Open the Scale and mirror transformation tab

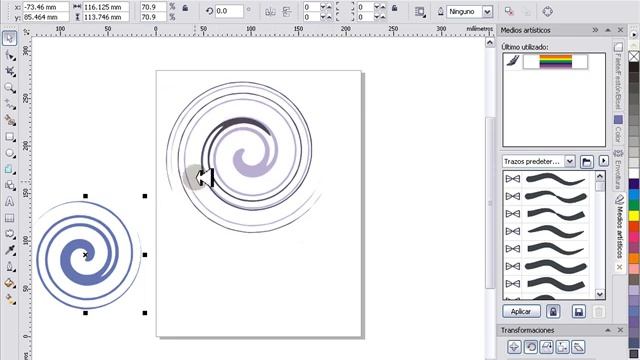[547, 347]
